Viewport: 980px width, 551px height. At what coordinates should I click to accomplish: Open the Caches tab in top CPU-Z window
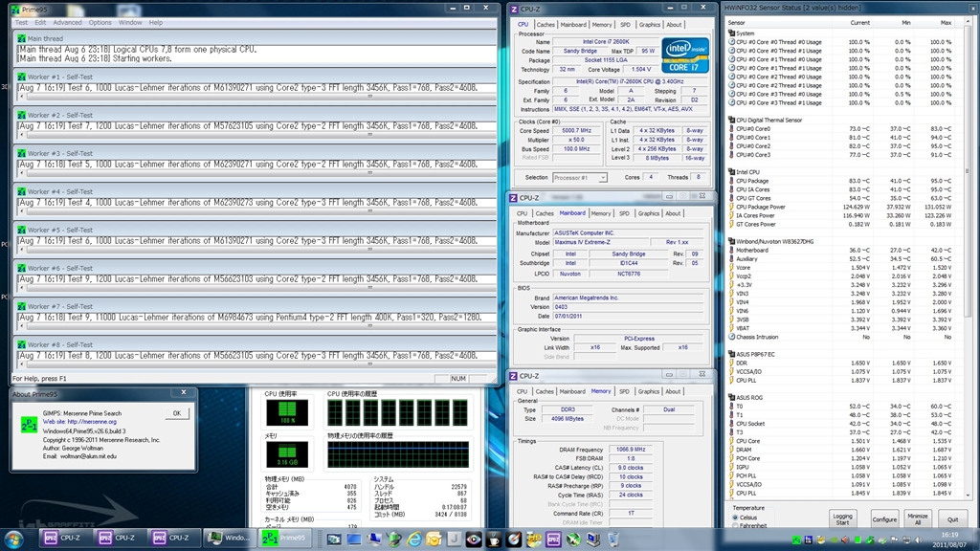546,25
